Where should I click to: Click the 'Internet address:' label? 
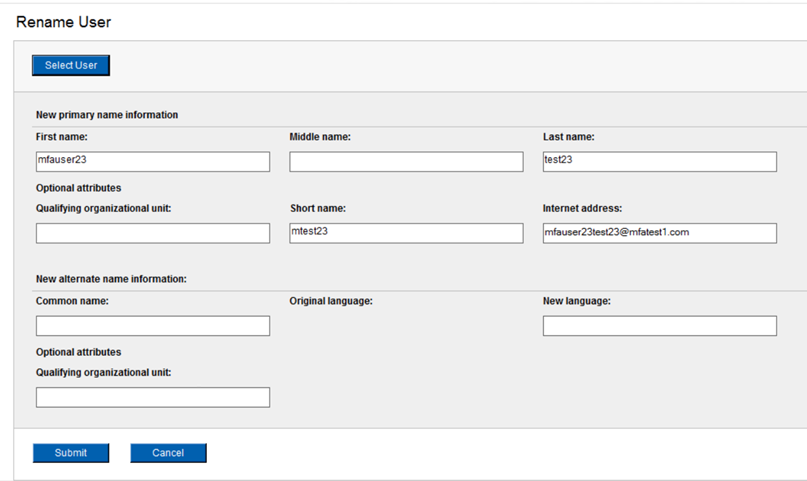[x=583, y=208]
